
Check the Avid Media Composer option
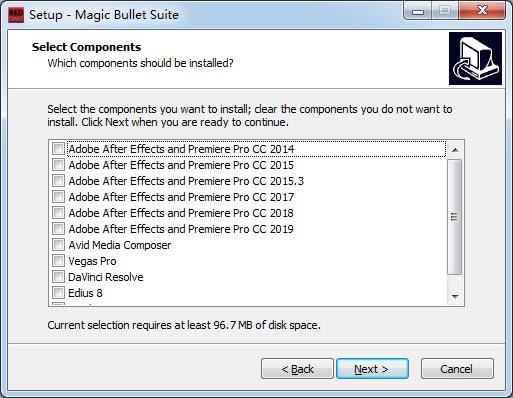coord(58,245)
